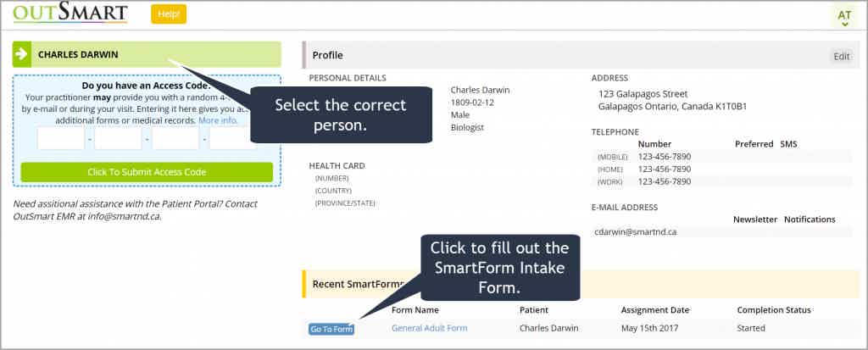Open the yellow Help! button
868x350 pixels.
click(x=169, y=14)
